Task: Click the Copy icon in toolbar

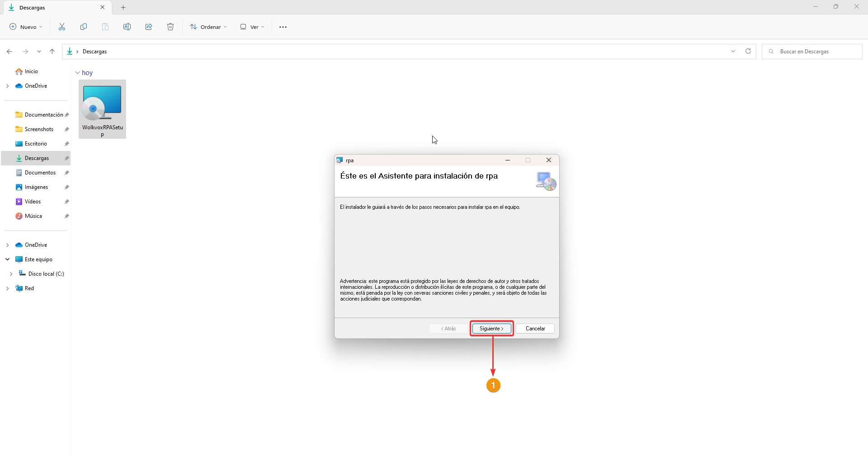Action: [84, 27]
